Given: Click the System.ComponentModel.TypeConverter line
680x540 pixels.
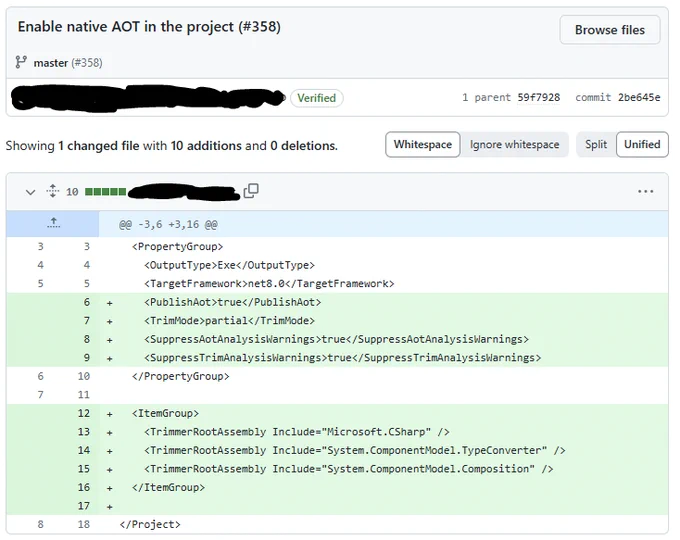Looking at the screenshot, I should click(x=337, y=451).
